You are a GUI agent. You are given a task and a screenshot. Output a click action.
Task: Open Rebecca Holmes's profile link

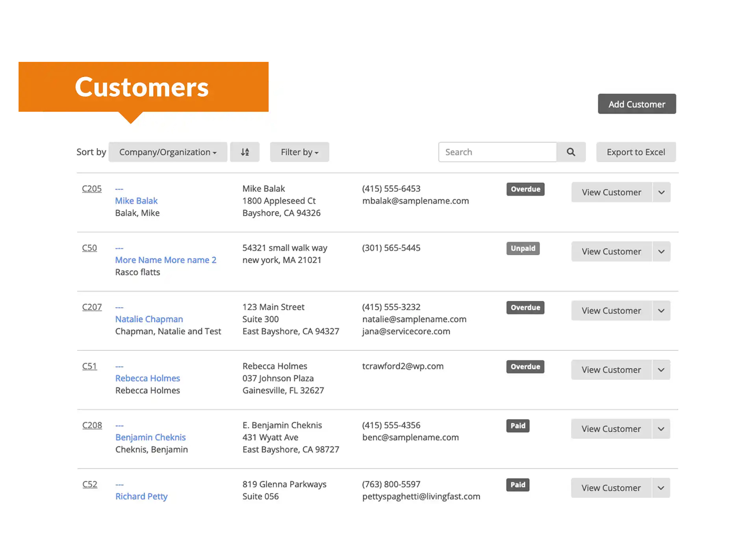(x=148, y=378)
